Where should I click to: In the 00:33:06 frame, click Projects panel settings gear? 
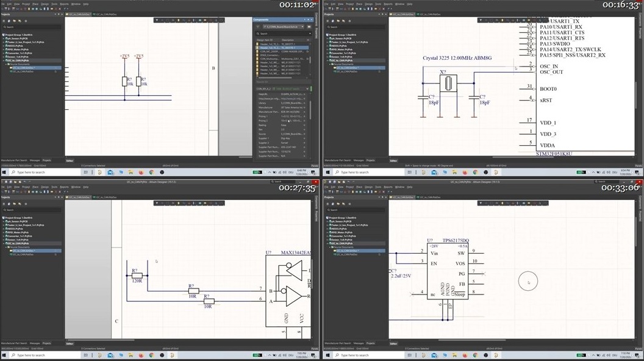point(349,204)
